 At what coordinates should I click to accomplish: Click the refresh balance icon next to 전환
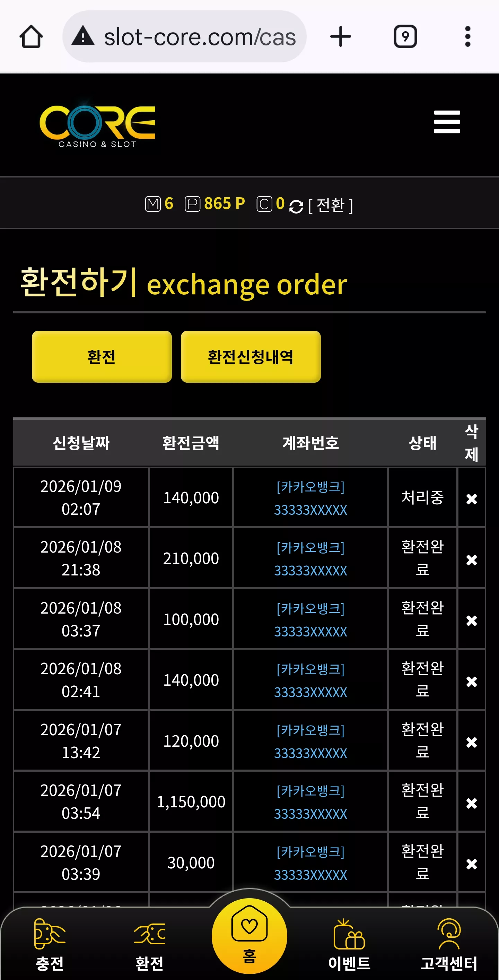coord(296,207)
